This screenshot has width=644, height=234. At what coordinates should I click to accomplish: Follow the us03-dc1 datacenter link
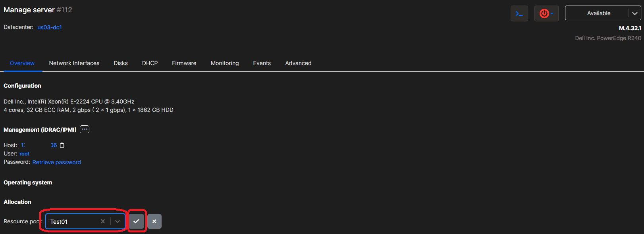[x=50, y=27]
